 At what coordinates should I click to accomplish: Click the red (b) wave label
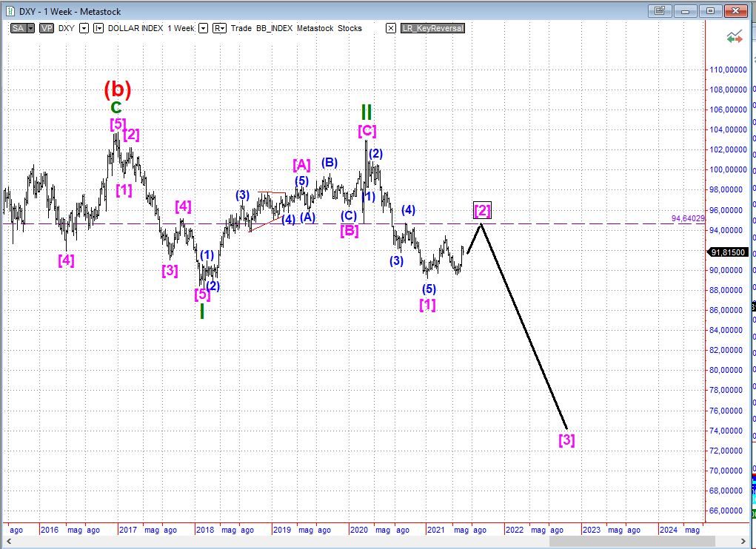coord(117,90)
